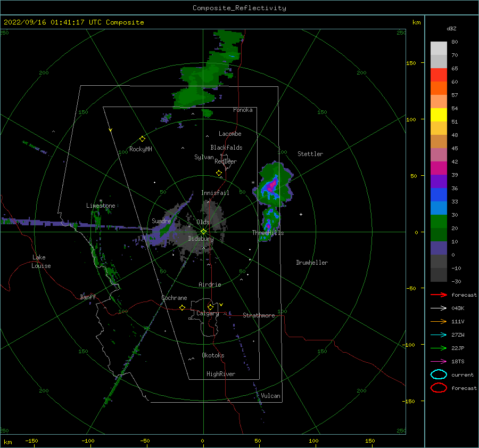Select the magenta 42-39 dBZ swatch
The image size is (479, 448).
(439, 168)
